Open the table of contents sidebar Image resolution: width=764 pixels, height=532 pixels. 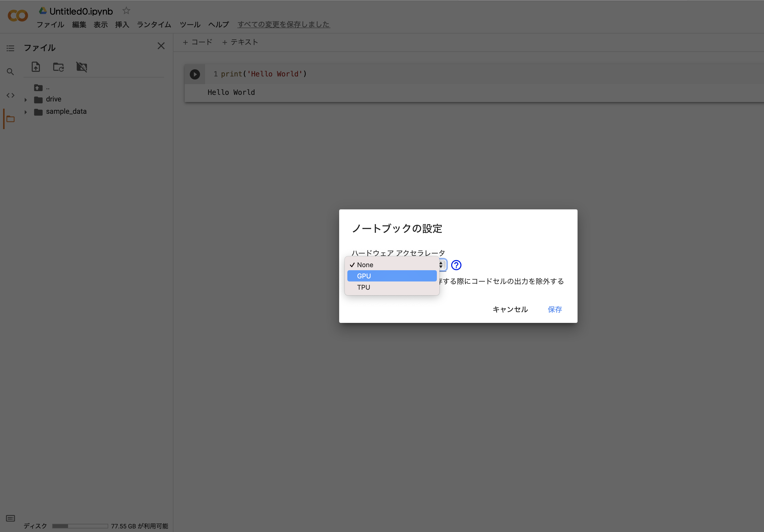[10, 48]
